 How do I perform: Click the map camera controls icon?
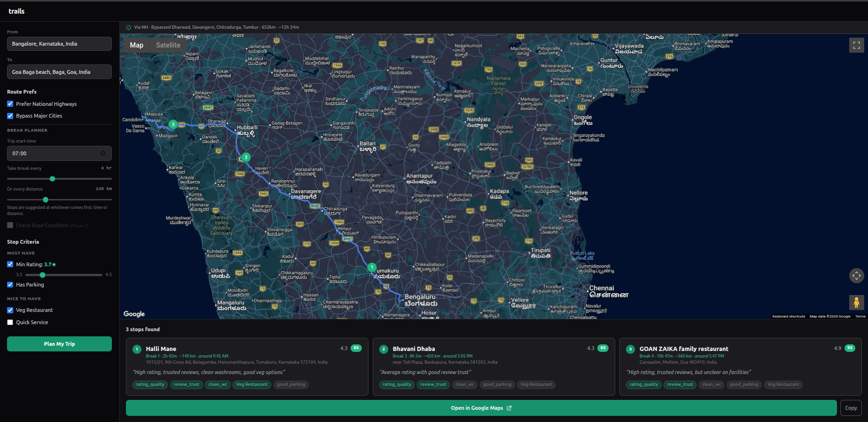point(856,276)
